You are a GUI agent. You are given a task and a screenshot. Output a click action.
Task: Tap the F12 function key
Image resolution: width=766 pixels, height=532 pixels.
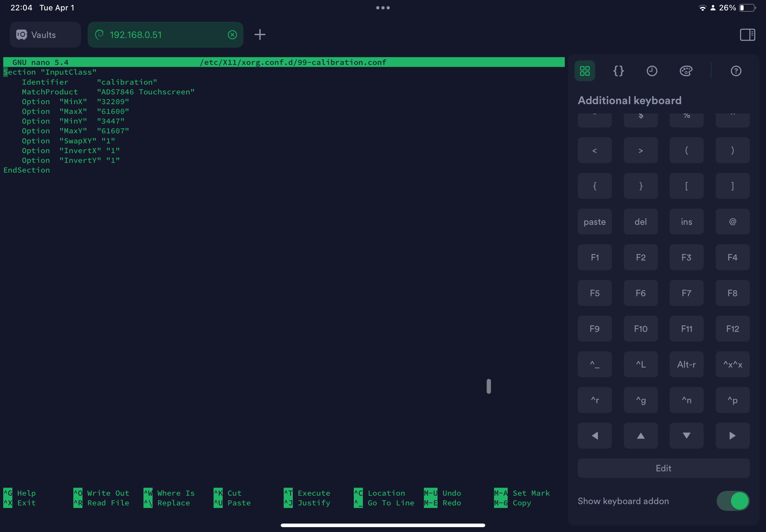point(732,329)
